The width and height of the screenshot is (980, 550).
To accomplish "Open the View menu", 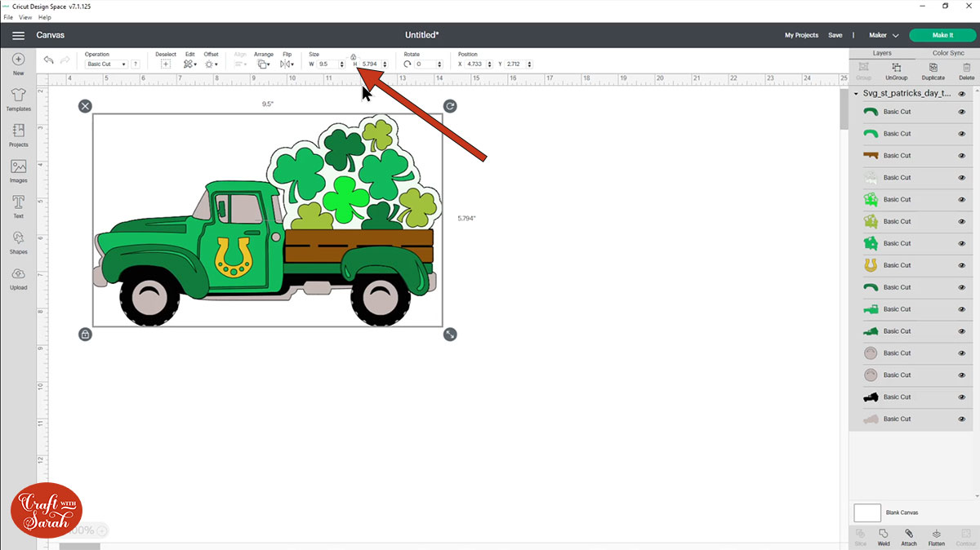I will pos(24,16).
